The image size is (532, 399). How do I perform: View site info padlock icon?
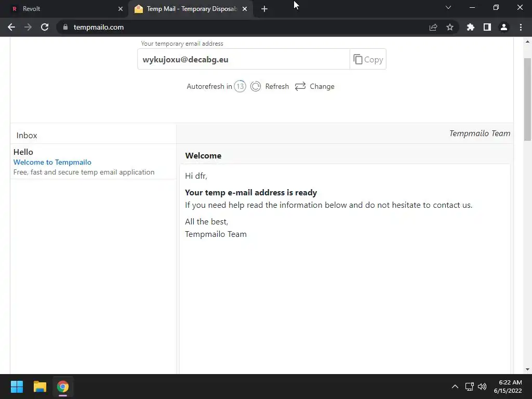point(65,27)
